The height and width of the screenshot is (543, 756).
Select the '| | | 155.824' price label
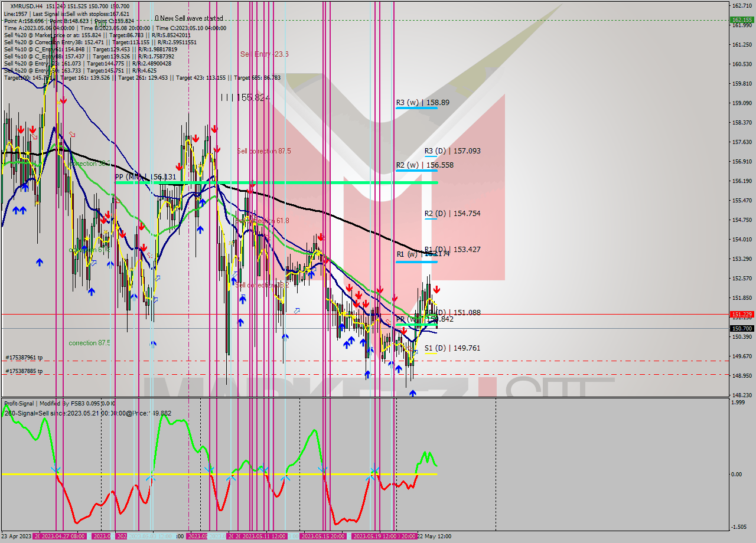pos(245,97)
